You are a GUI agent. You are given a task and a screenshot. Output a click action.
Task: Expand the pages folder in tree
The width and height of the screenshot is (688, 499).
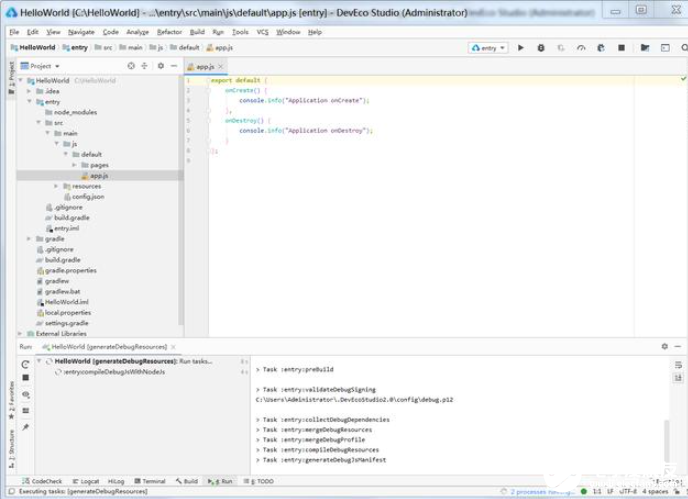pos(74,165)
